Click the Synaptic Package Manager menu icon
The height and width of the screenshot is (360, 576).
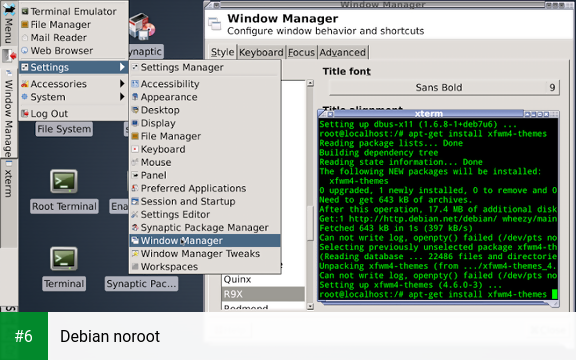click(x=135, y=227)
